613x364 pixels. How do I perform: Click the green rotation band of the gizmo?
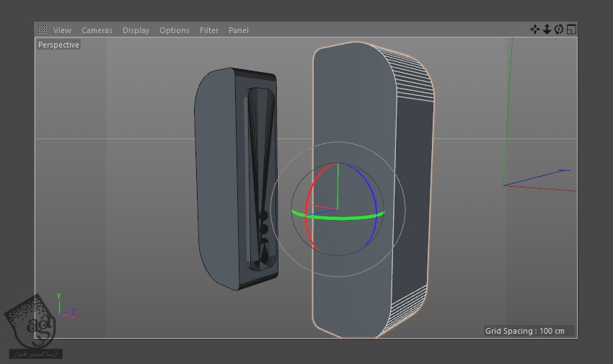click(339, 217)
